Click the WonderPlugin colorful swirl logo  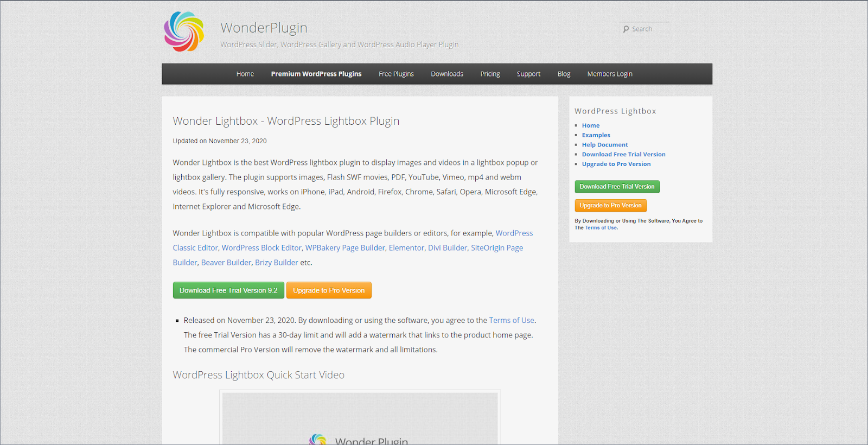click(x=184, y=31)
